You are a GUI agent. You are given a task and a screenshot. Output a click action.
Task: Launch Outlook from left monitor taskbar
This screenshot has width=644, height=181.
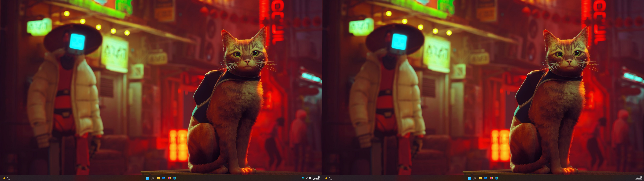coord(164,178)
